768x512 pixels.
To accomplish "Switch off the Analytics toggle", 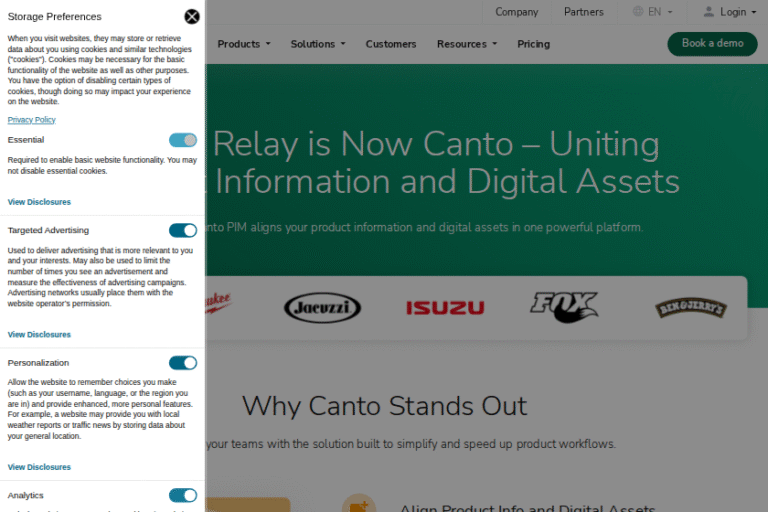I will tap(183, 495).
